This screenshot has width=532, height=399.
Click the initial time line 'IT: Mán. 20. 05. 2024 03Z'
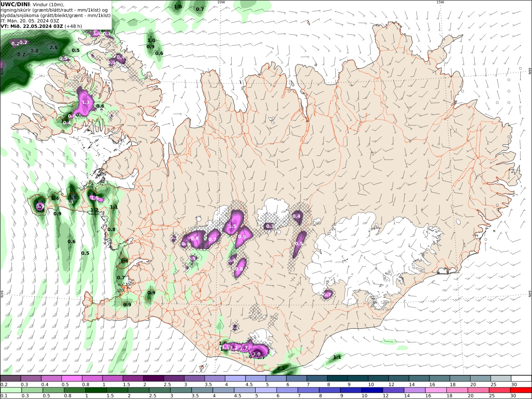[30, 20]
